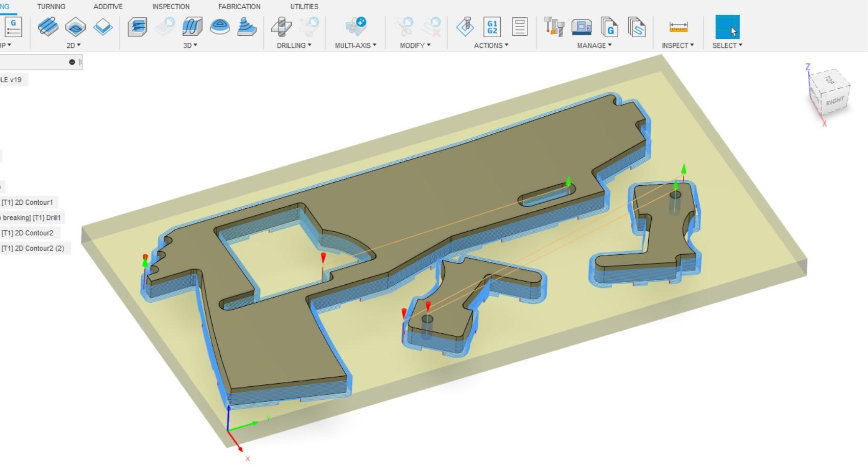This screenshot has height=466, width=868.
Task: Open Post Process G1 G2 icon
Action: [x=492, y=27]
